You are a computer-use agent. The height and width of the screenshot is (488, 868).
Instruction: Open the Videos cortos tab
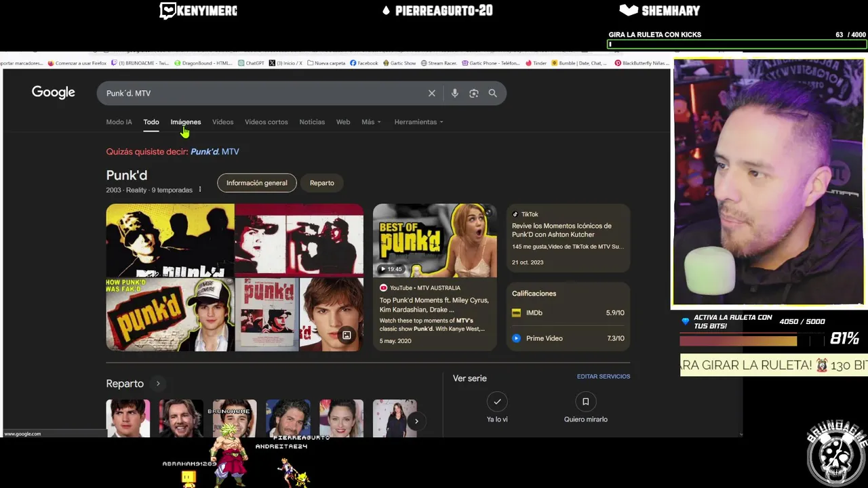pos(266,122)
